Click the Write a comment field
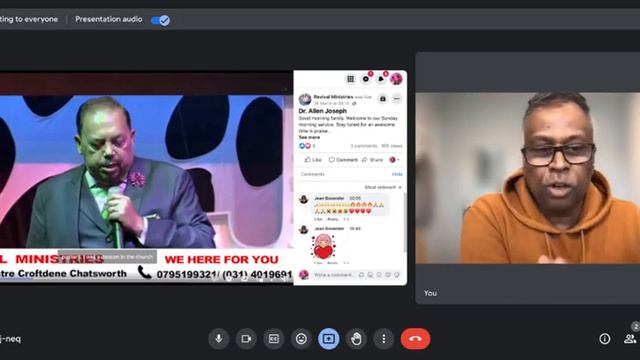 click(356, 275)
